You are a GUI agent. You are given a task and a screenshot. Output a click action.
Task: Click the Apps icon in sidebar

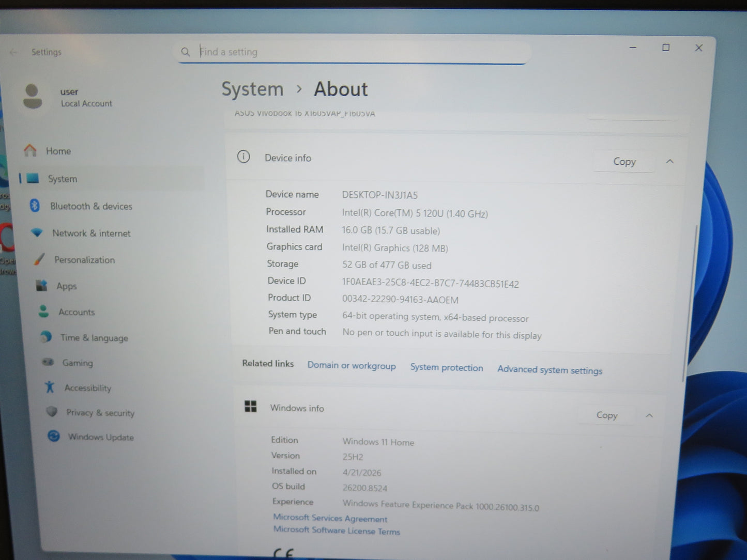(x=41, y=285)
